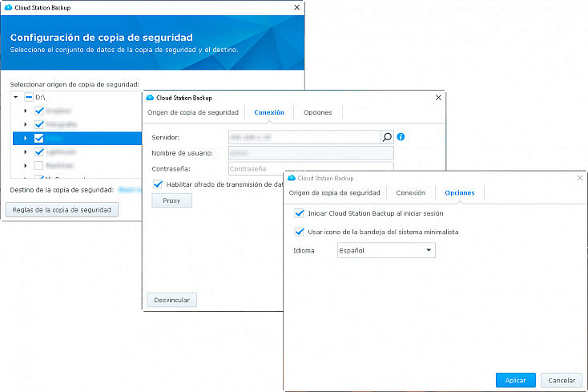Image resolution: width=588 pixels, height=392 pixels.
Task: Select the active Opciones tab in front window
Action: [460, 192]
